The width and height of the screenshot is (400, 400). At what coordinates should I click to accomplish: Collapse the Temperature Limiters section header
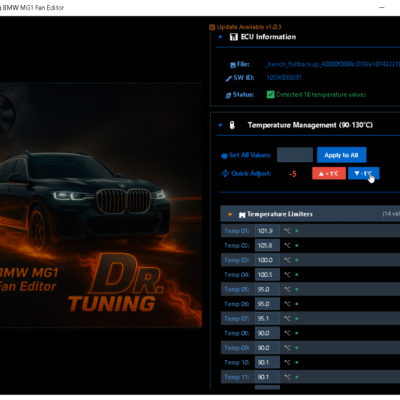point(310,214)
